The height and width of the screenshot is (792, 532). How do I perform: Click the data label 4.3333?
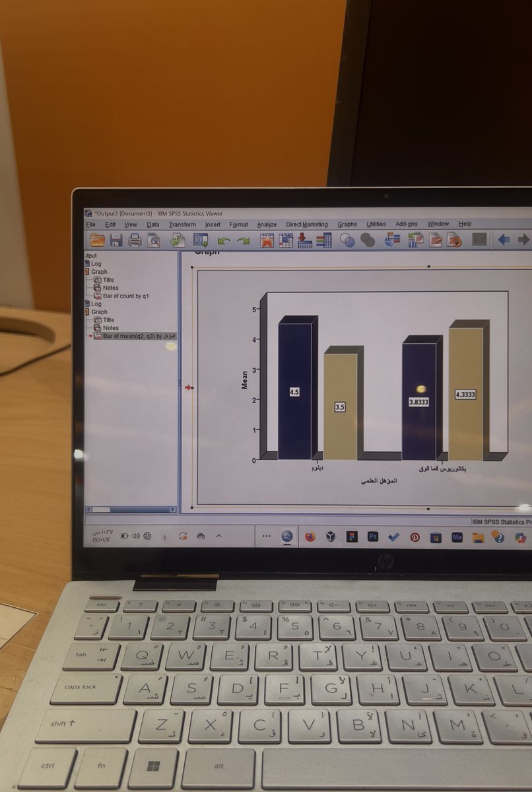465,394
